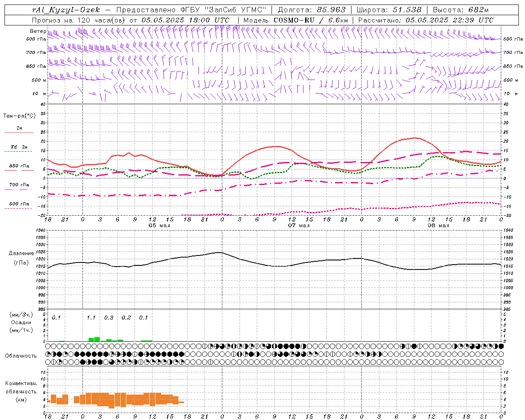Click the computed time Рассчитано: 05.05.2025 22:39 UTC
This screenshot has height=420, width=525.
tap(426, 20)
